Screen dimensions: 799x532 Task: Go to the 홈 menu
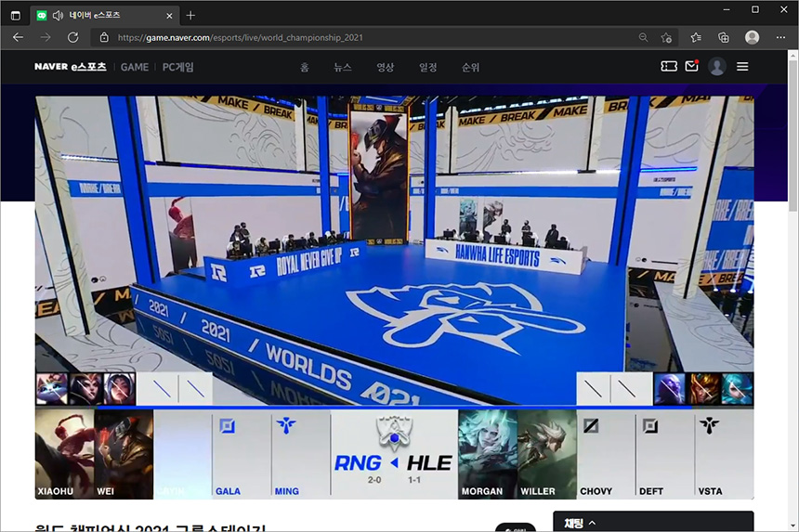point(304,67)
